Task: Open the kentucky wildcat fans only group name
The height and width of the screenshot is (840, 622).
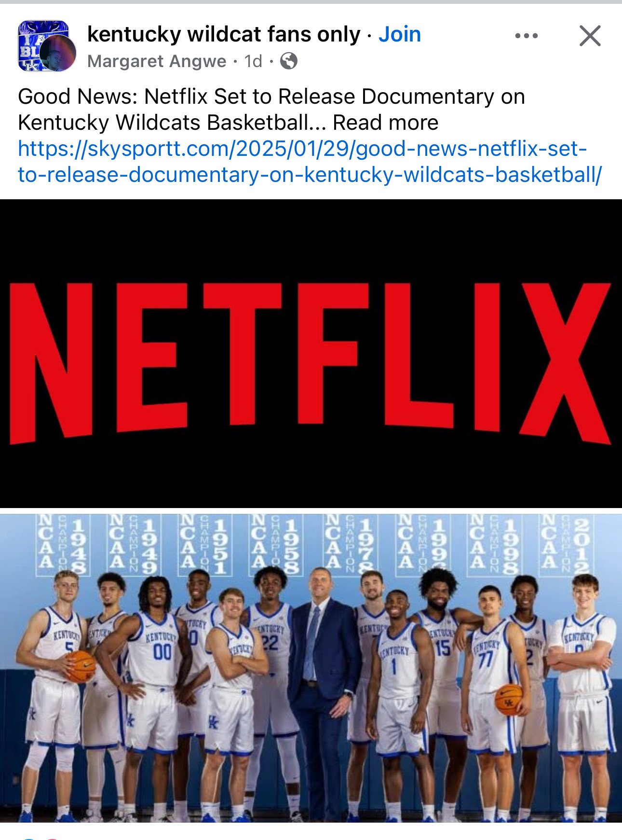Action: click(224, 34)
